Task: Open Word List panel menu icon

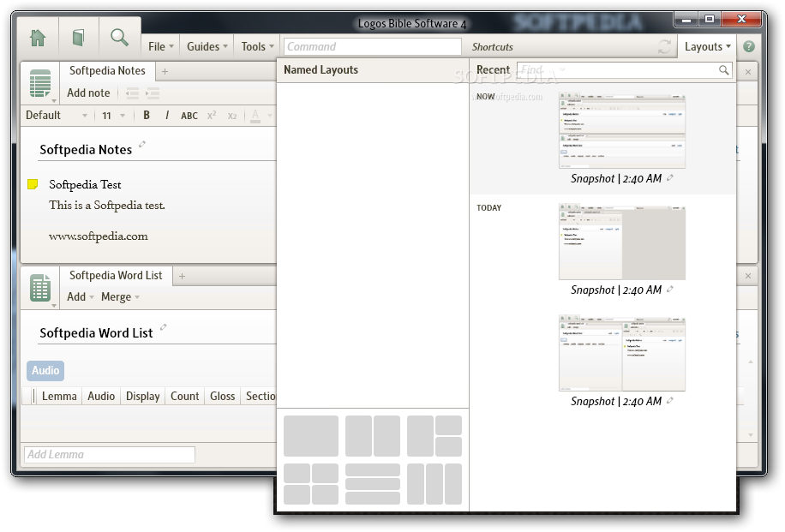Action: (x=40, y=288)
